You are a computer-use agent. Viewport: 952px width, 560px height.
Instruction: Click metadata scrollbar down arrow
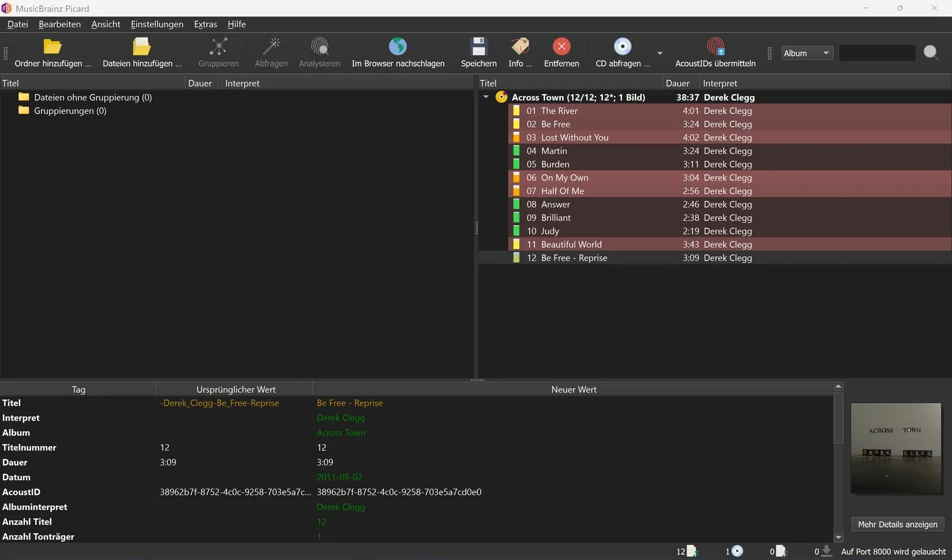click(838, 537)
